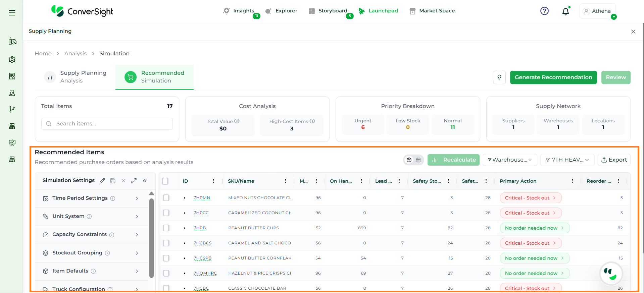Select the checkbox for row 7HPMN
644x293 pixels.
(166, 198)
